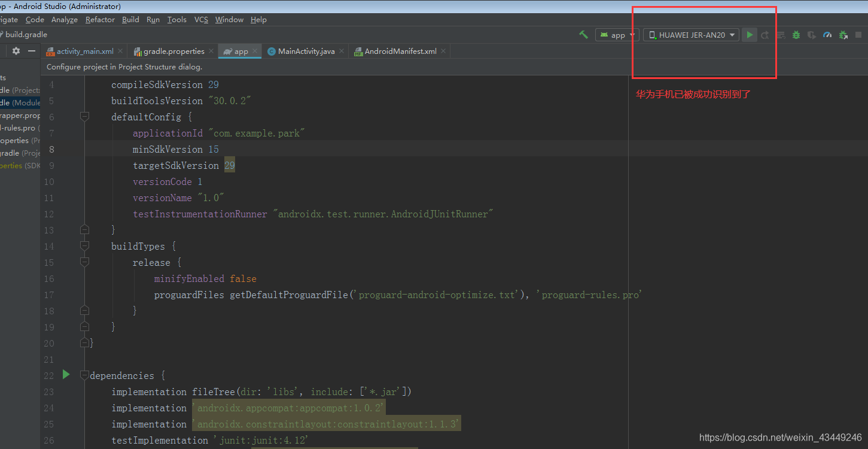The height and width of the screenshot is (449, 868).
Task: Hide the project panel with minus icon
Action: [x=32, y=51]
